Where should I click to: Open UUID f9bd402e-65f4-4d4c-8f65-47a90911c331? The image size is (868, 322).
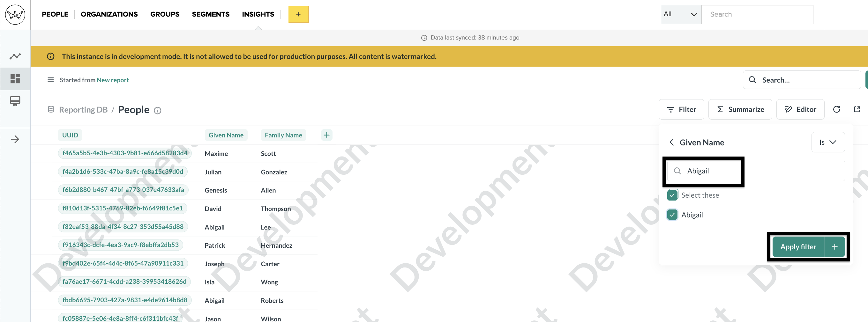123,263
